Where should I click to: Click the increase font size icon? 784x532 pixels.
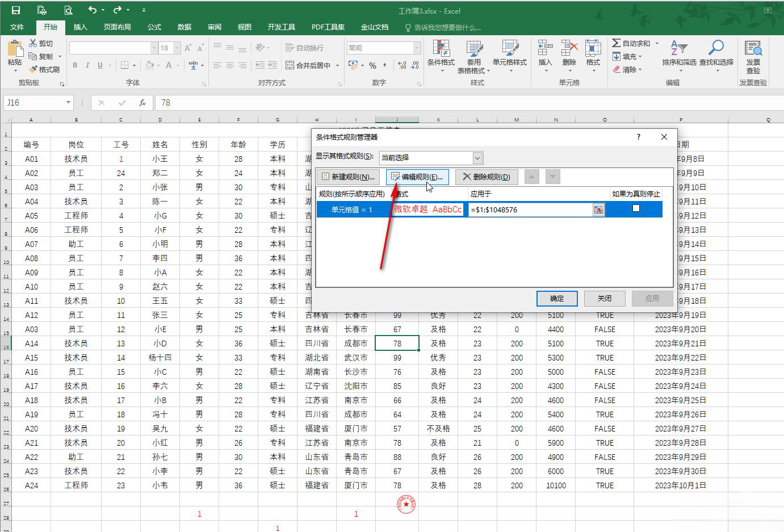tap(187, 48)
